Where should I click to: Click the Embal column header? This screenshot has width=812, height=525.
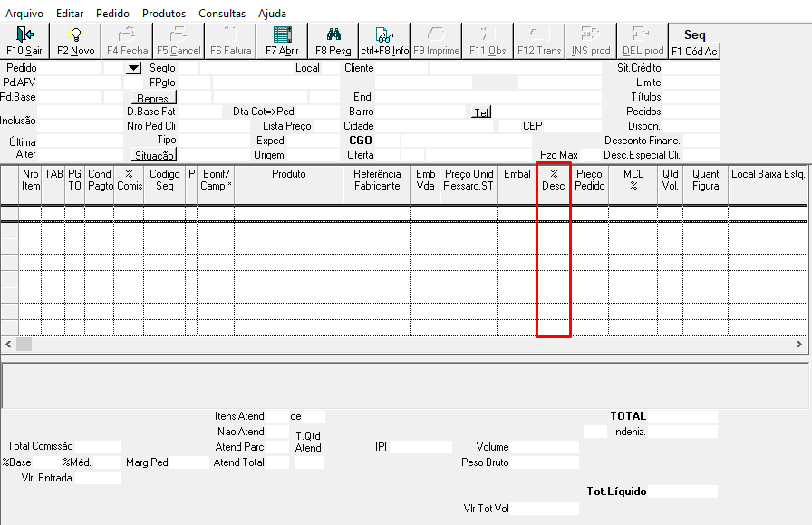point(517,185)
